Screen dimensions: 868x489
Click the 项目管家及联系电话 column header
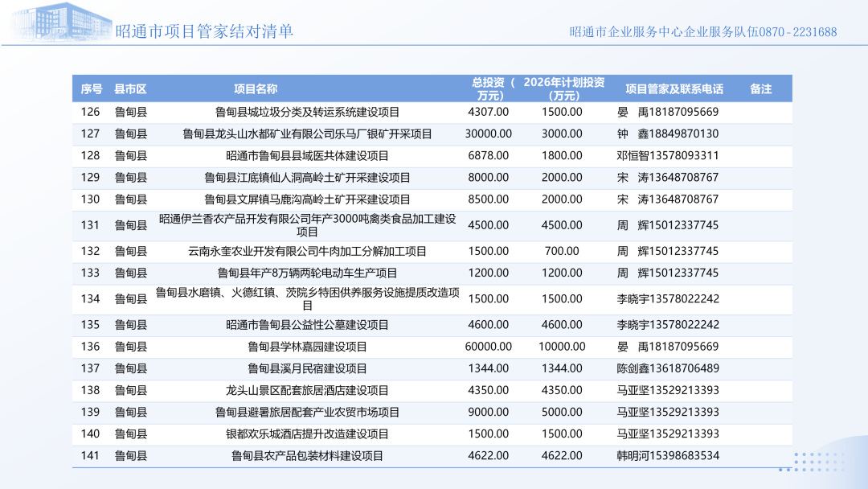point(674,89)
